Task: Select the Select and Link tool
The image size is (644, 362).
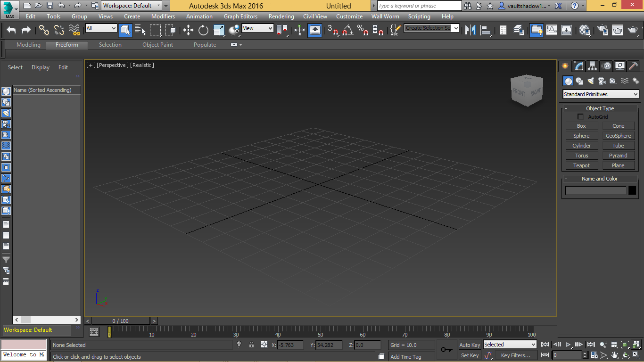Action: point(44,30)
